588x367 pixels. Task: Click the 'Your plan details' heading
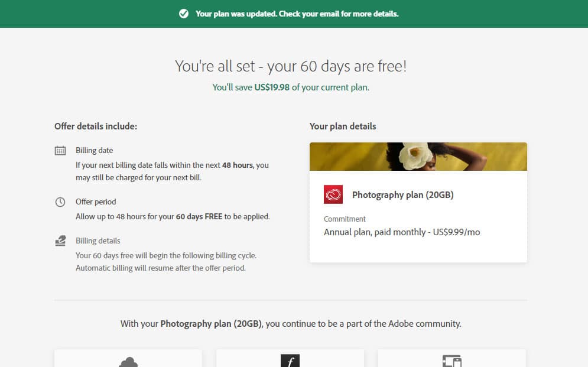pos(343,126)
